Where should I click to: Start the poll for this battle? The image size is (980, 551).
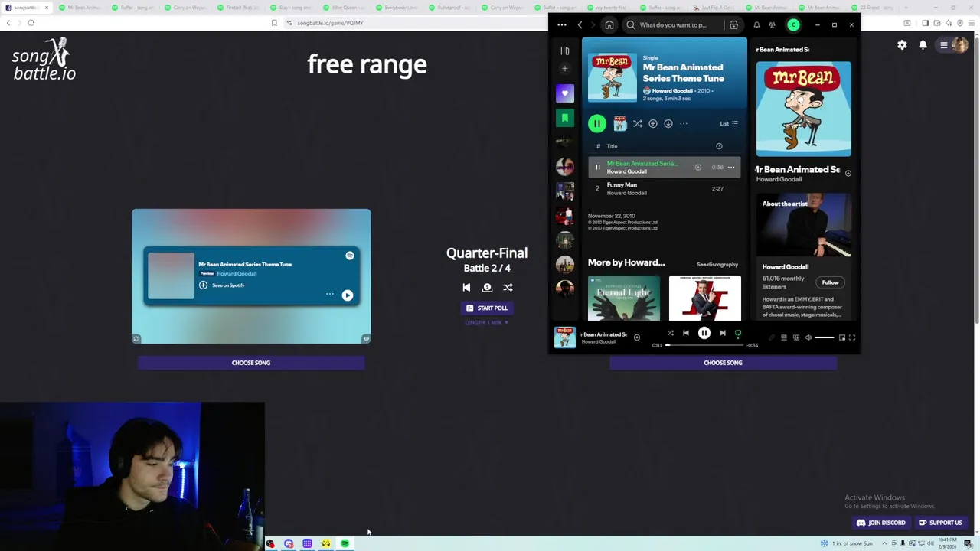pos(487,308)
